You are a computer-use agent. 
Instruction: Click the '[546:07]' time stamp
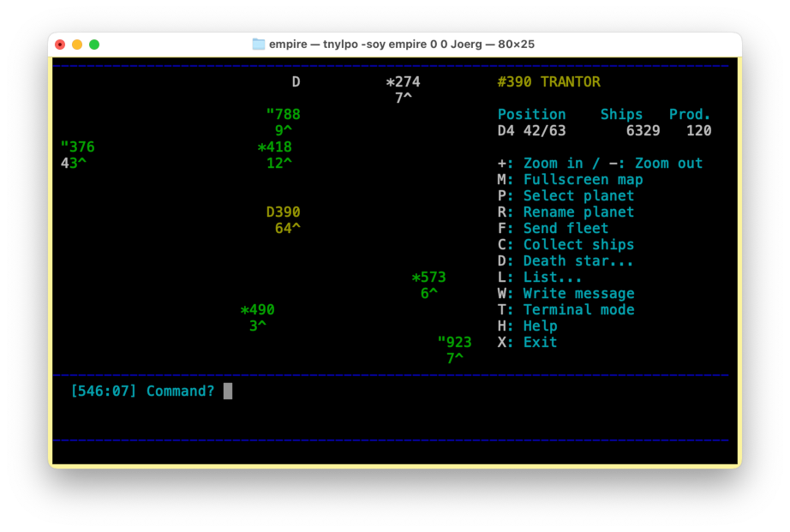click(104, 391)
